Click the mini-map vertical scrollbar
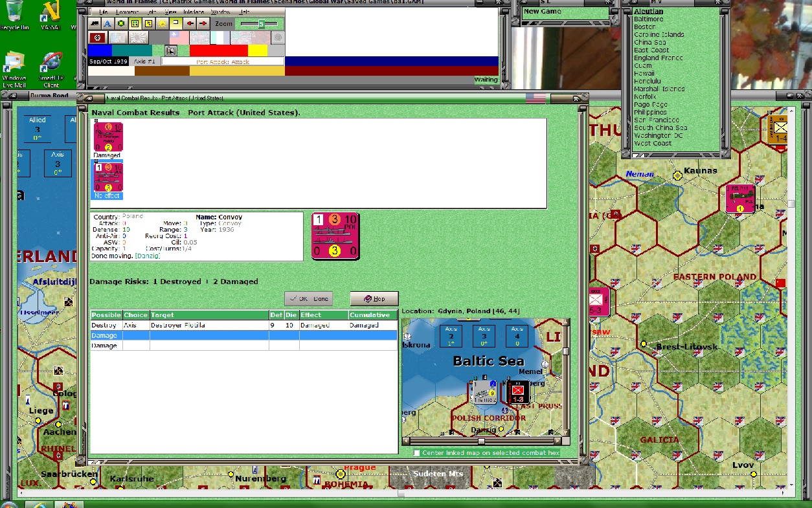The height and width of the screenshot is (508, 812). click(x=565, y=377)
